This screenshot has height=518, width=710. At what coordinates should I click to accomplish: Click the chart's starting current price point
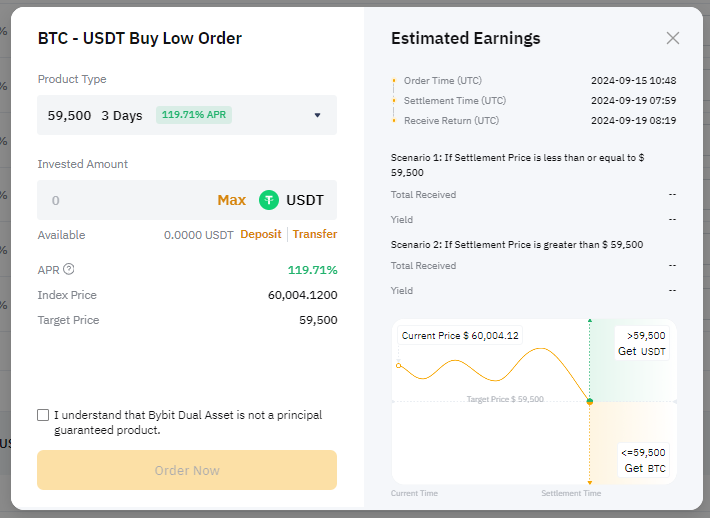399,365
